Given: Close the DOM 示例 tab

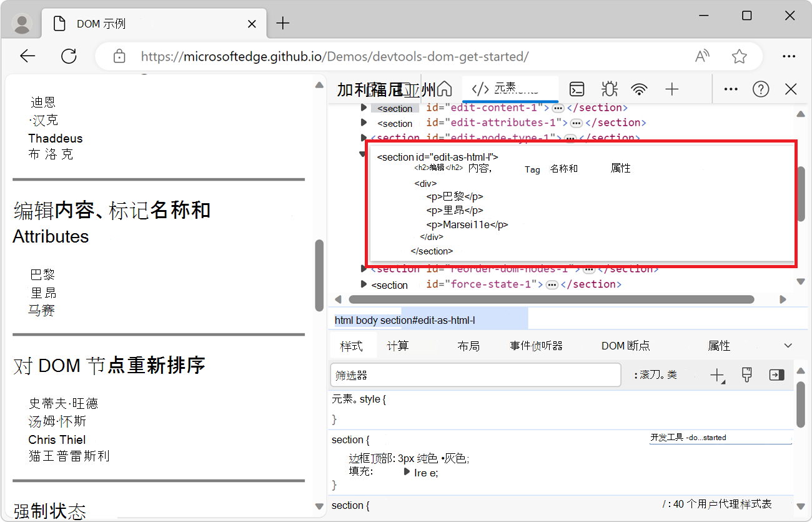Looking at the screenshot, I should click(x=252, y=24).
